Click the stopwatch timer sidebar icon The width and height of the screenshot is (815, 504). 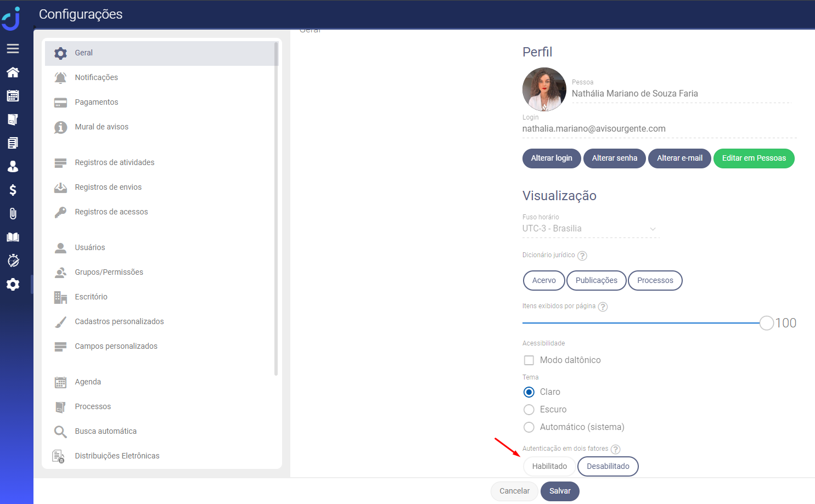pyautogui.click(x=13, y=261)
